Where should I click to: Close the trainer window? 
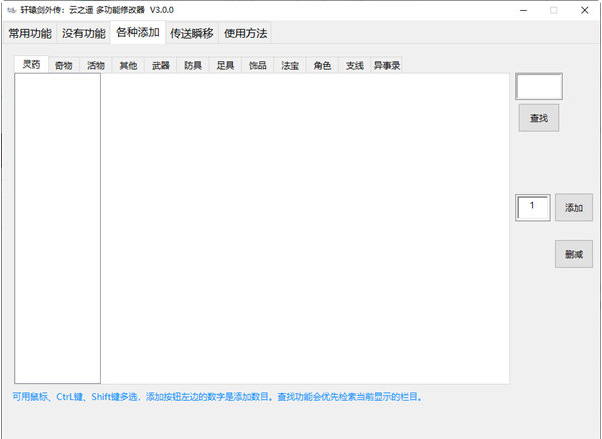coord(585,10)
